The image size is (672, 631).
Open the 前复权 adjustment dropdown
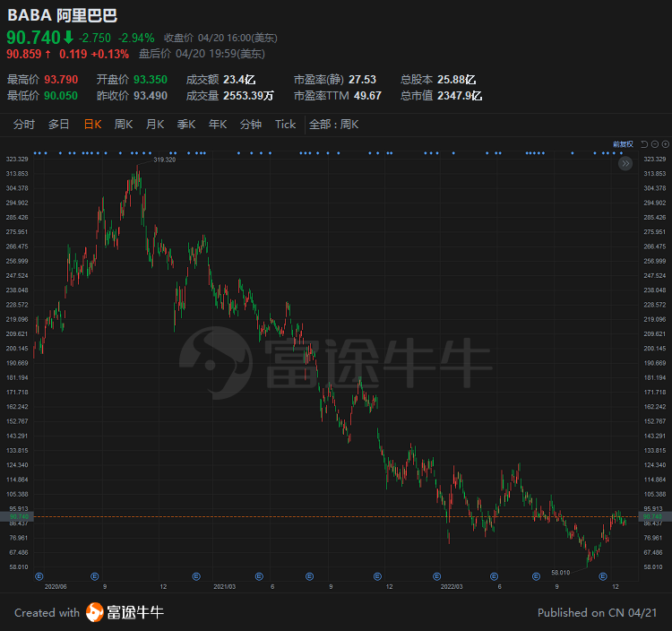tap(623, 144)
